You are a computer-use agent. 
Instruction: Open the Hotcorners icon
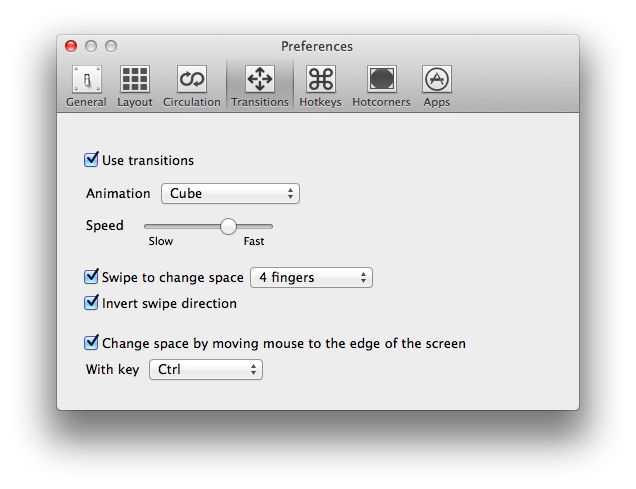[x=381, y=79]
